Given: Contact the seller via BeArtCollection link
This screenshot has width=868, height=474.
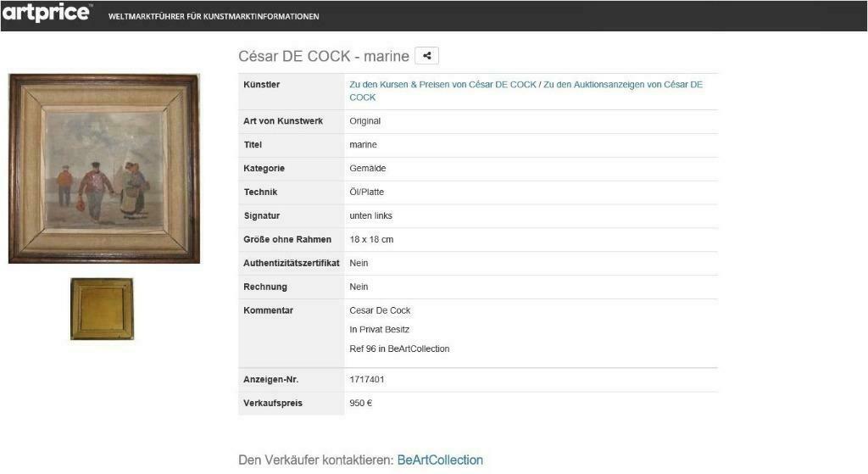Looking at the screenshot, I should 440,460.
